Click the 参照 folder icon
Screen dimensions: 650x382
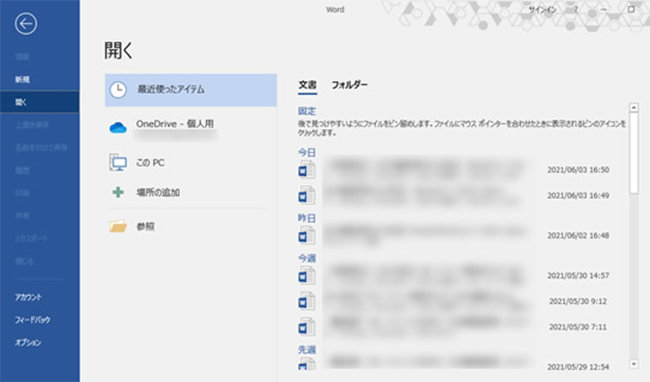tap(118, 226)
